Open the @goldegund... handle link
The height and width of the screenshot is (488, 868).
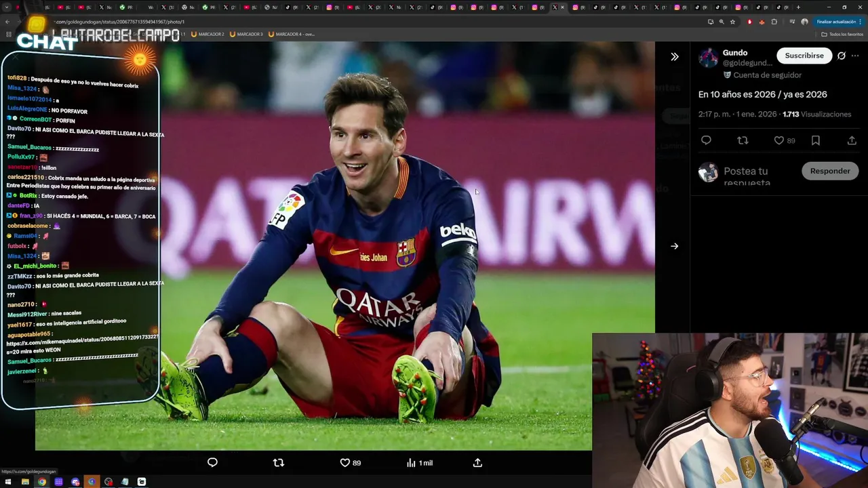[x=747, y=63]
